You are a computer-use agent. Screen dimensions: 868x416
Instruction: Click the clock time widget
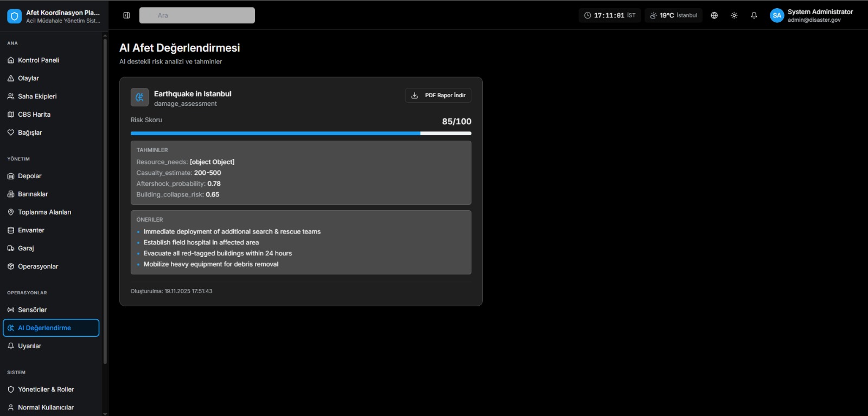610,15
